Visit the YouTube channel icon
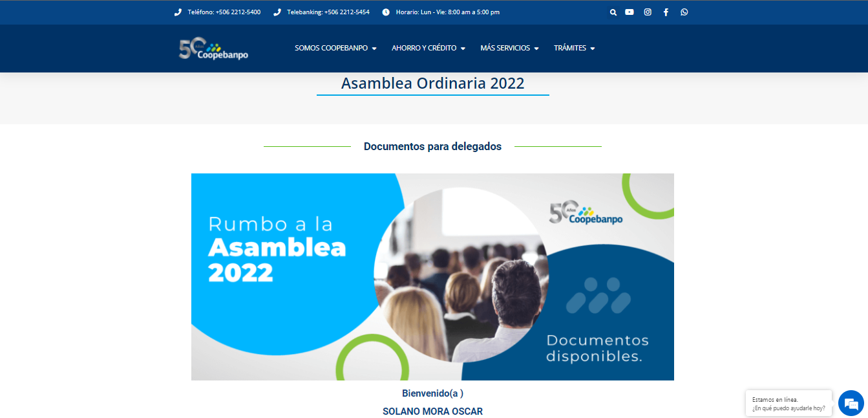This screenshot has width=868, height=418. point(630,12)
